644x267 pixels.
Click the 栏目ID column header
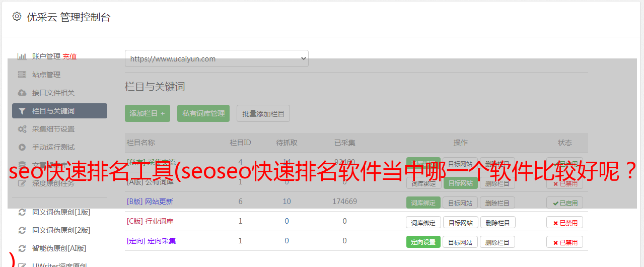(241, 143)
